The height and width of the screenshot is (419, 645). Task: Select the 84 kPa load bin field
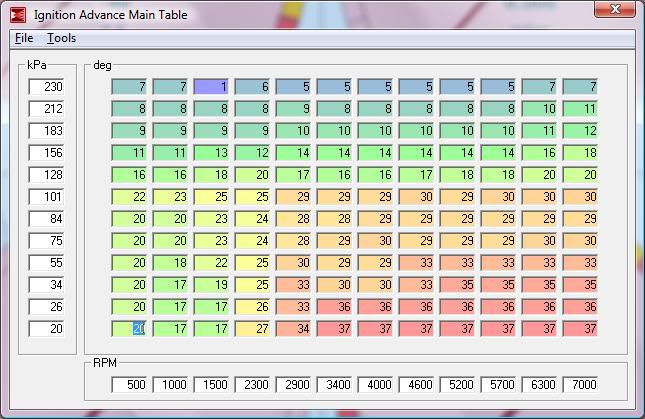[46, 219]
